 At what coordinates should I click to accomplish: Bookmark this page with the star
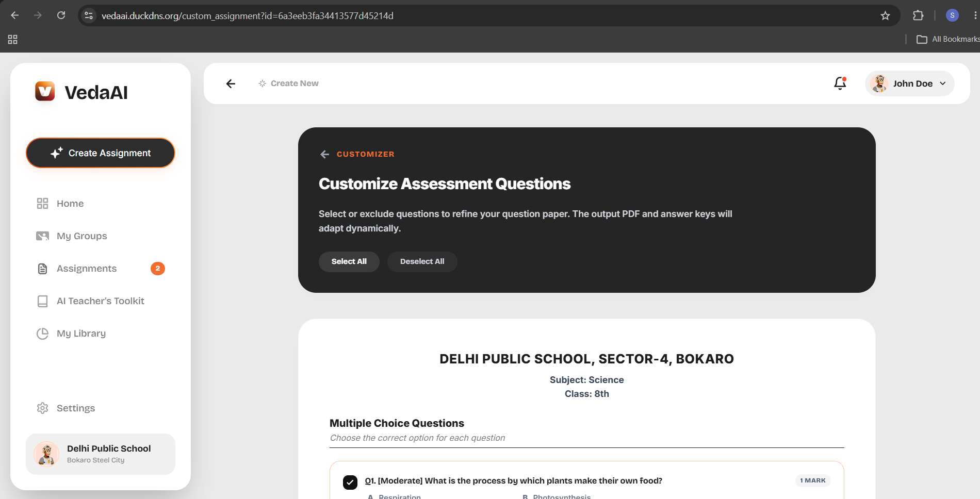click(x=885, y=15)
